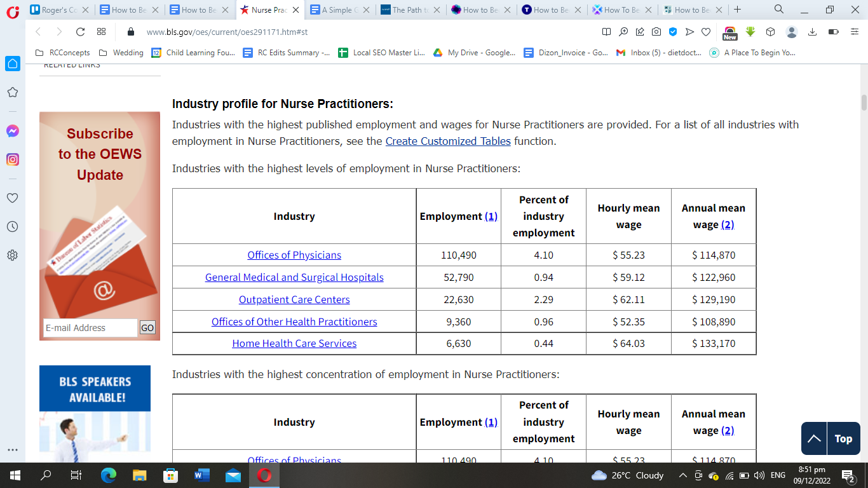
Task: Open sidebar three-dot more options
Action: (12, 450)
